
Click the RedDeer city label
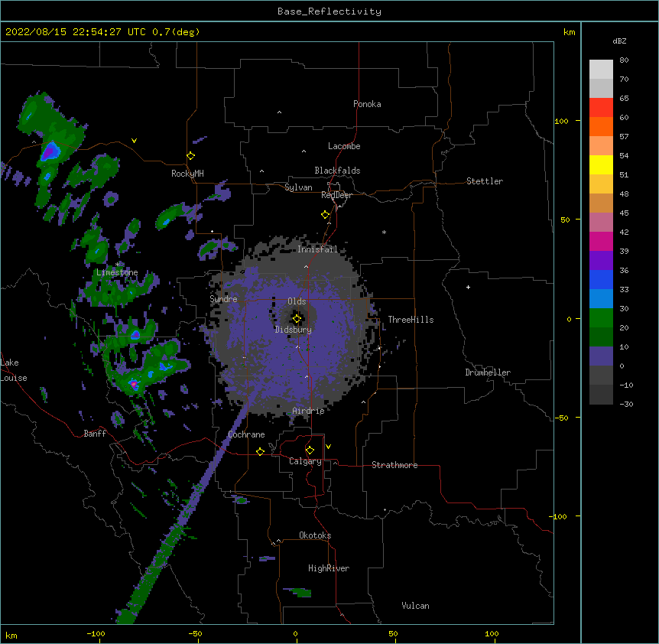click(336, 195)
